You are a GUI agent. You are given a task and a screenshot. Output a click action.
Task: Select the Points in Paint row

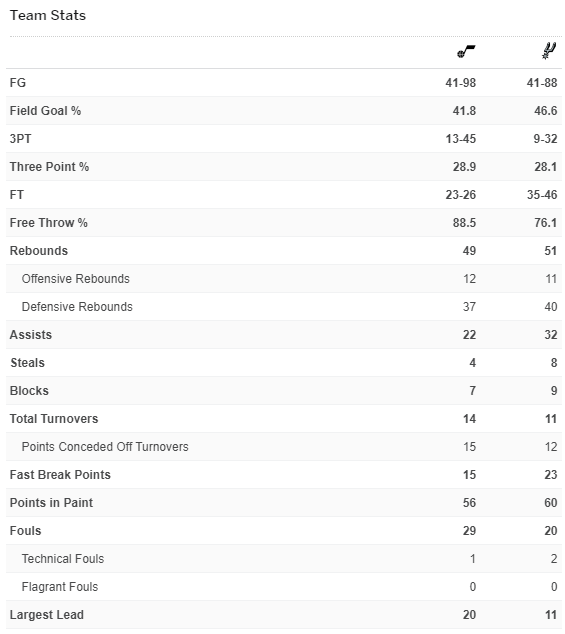point(284,503)
